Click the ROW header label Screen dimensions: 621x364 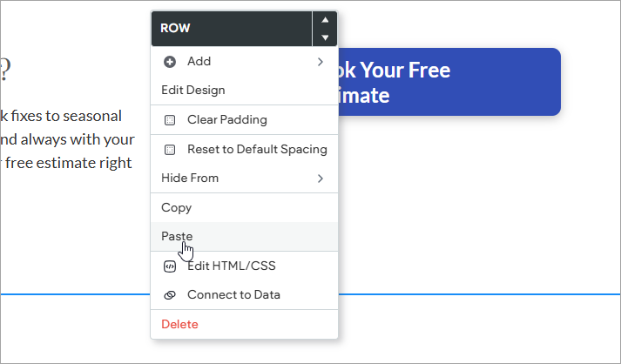[x=176, y=29]
